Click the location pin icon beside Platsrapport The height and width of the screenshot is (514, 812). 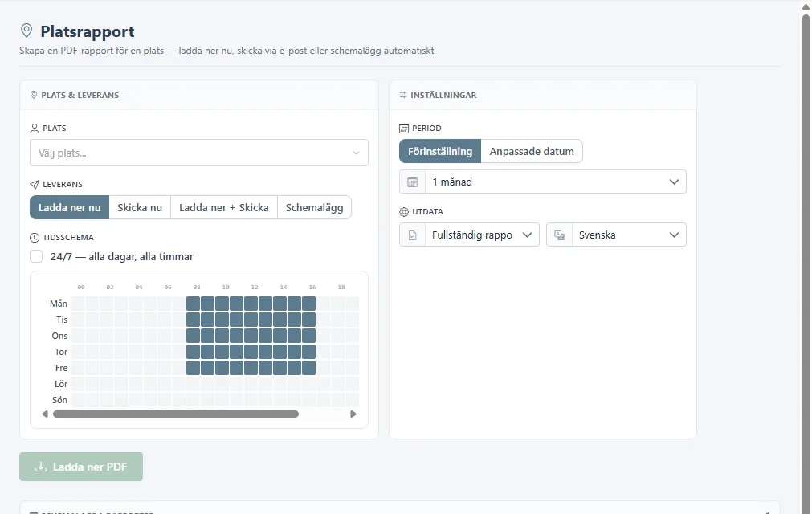27,31
